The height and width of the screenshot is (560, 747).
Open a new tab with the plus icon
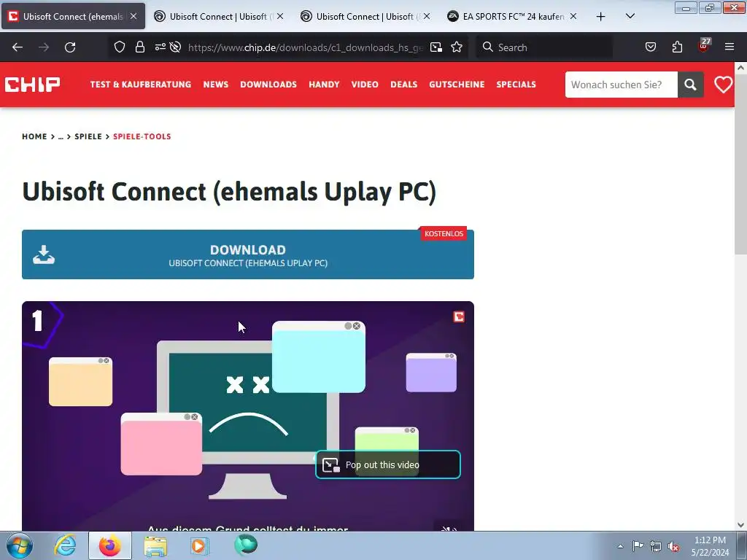[x=601, y=17]
